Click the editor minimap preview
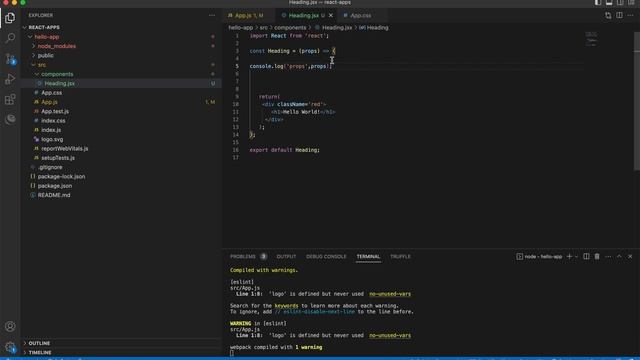Viewport: 640px width, 360px height. click(x=591, y=39)
